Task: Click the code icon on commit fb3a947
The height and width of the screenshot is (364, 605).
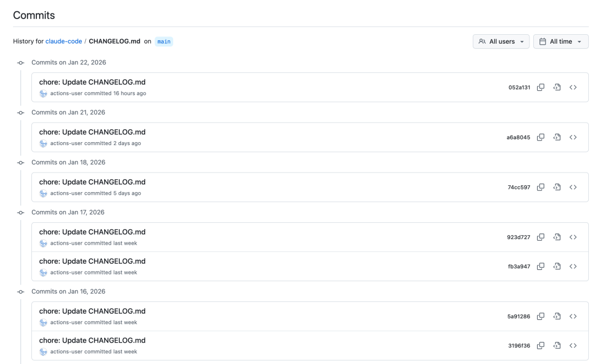Action: pos(573,266)
